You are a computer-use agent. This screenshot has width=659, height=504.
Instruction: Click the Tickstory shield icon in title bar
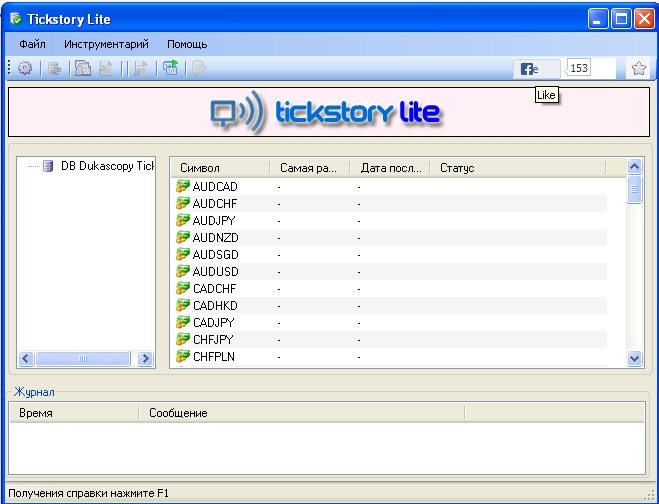click(16, 19)
